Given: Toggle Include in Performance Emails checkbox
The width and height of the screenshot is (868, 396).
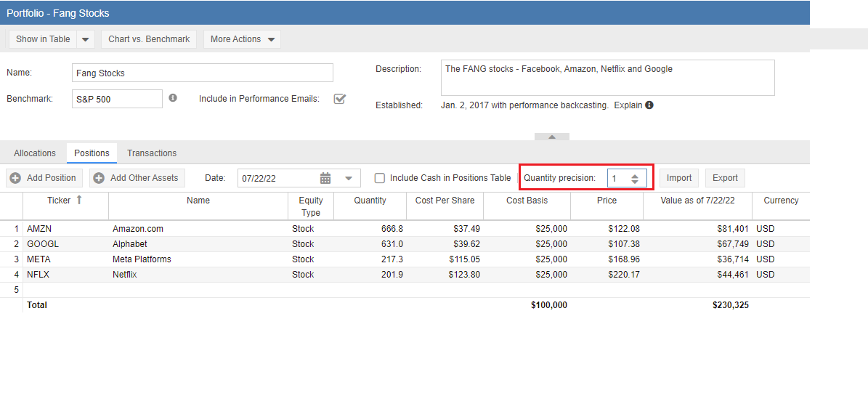Looking at the screenshot, I should click(339, 99).
